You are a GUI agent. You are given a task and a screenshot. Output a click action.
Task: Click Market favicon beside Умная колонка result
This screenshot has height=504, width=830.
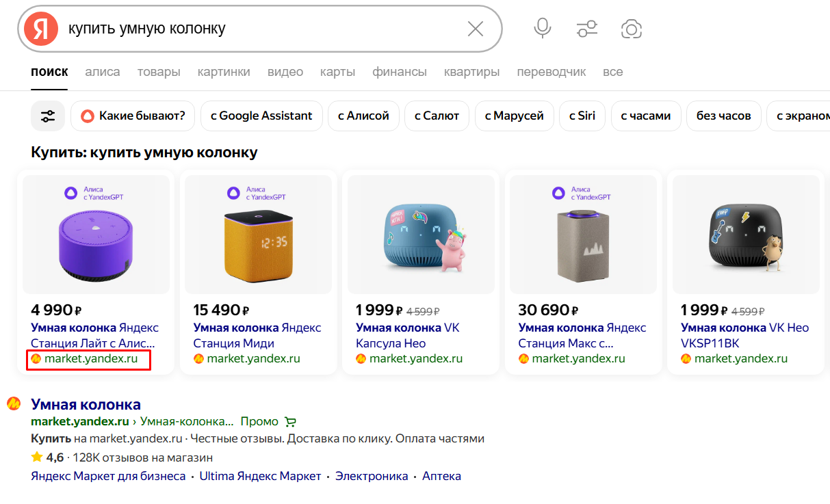14,404
